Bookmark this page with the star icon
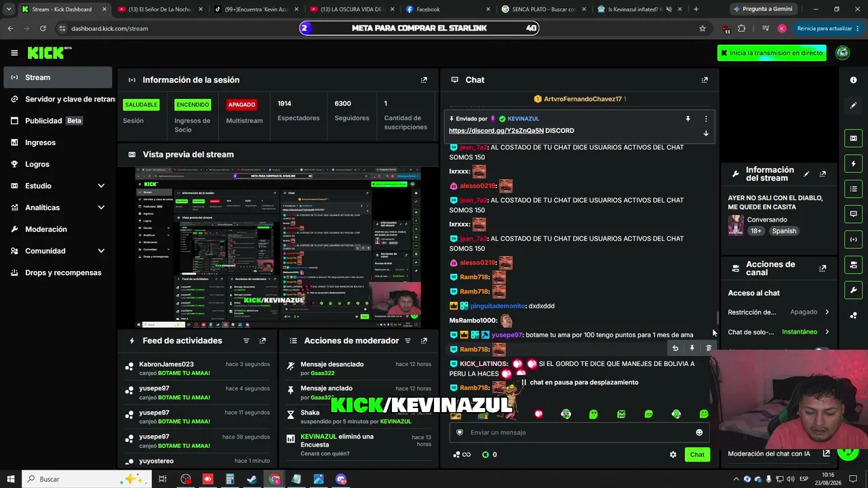Screen dimensions: 868x488 click(703, 28)
